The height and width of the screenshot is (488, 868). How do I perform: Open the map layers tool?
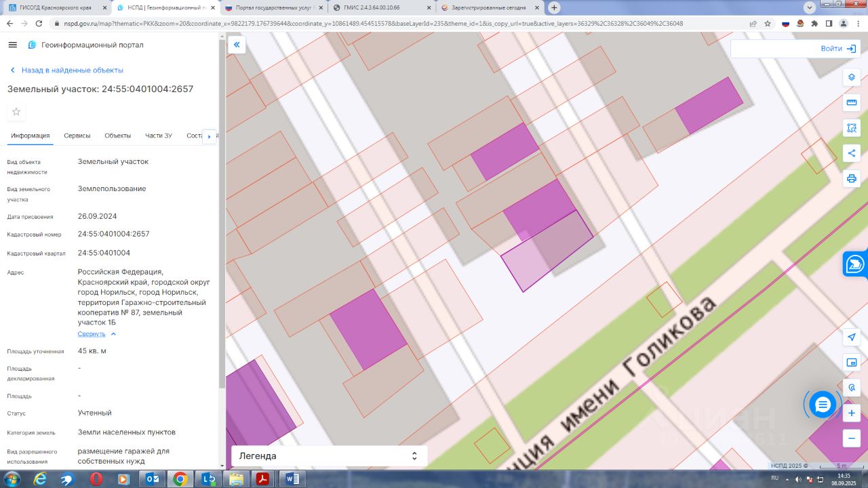click(852, 77)
